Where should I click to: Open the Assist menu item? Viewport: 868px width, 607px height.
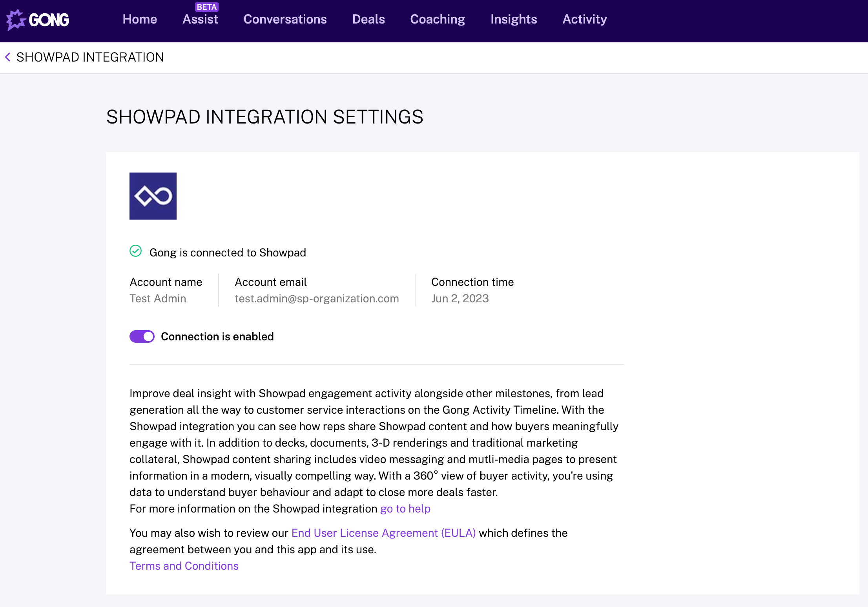tap(200, 19)
